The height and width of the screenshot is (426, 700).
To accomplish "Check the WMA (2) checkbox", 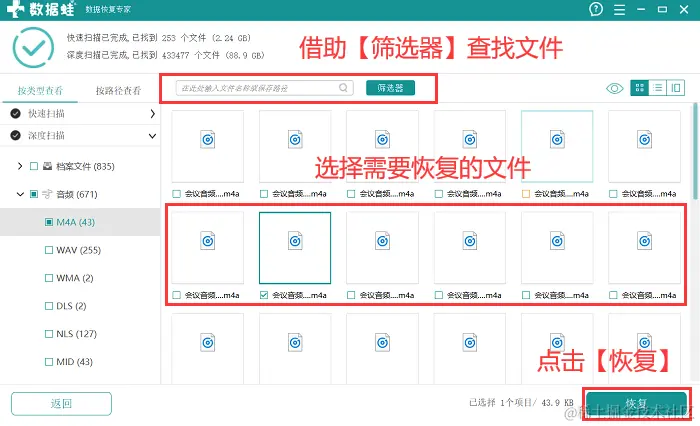I will click(x=49, y=278).
